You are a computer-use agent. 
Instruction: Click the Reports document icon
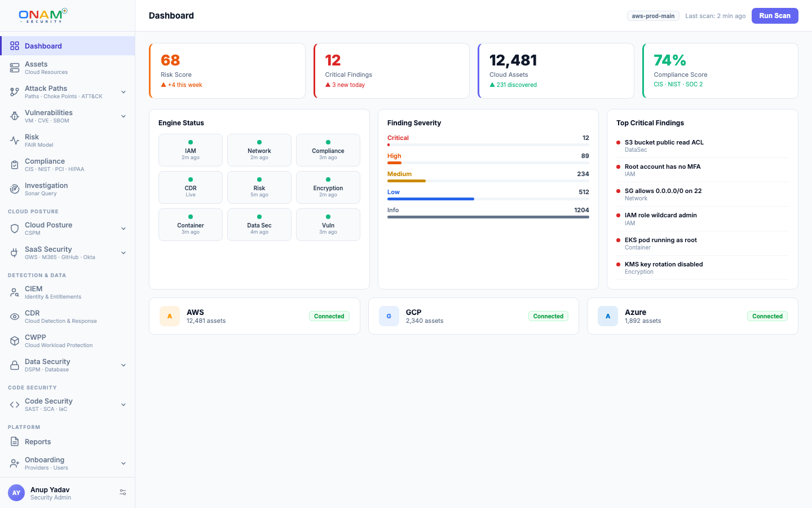15,441
